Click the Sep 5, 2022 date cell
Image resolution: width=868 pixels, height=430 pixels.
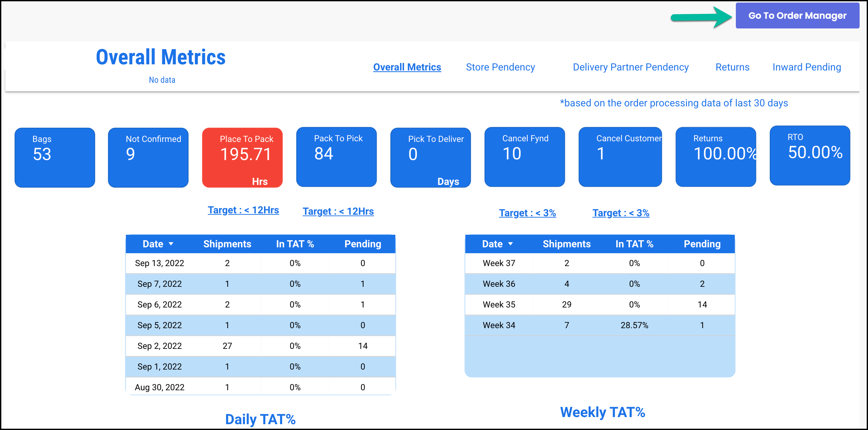pos(159,325)
